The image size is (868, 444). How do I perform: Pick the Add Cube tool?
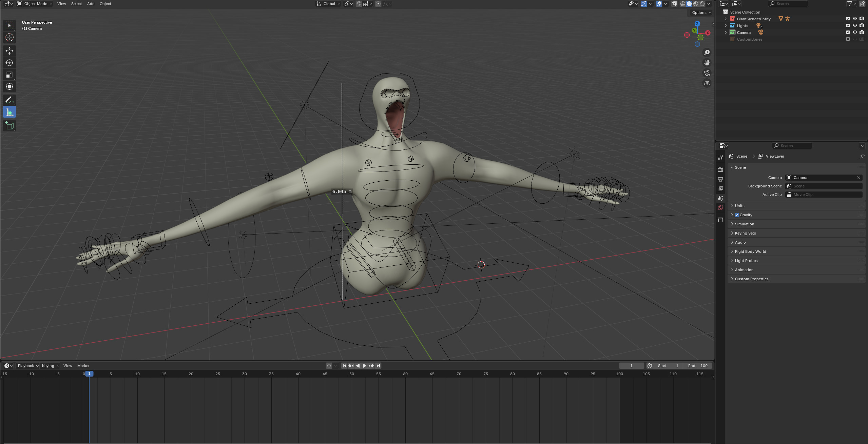[9, 126]
